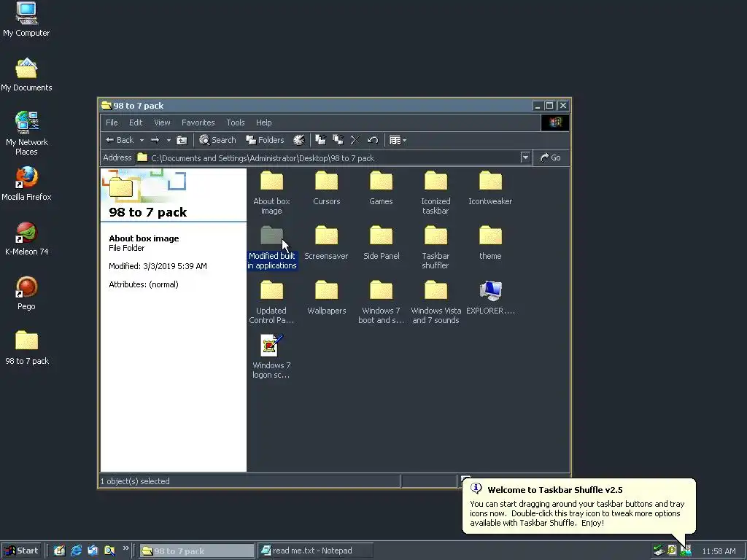The height and width of the screenshot is (560, 747).
Task: Click the Copy To toolbar icon
Action: pyautogui.click(x=338, y=140)
